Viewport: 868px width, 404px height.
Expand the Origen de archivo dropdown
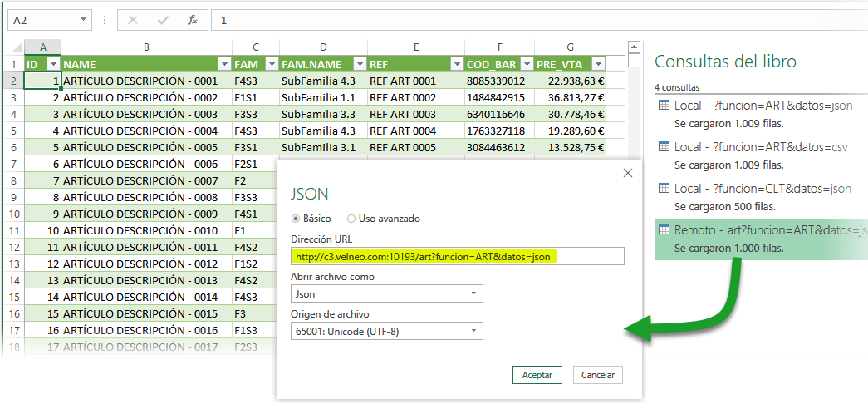tap(473, 331)
